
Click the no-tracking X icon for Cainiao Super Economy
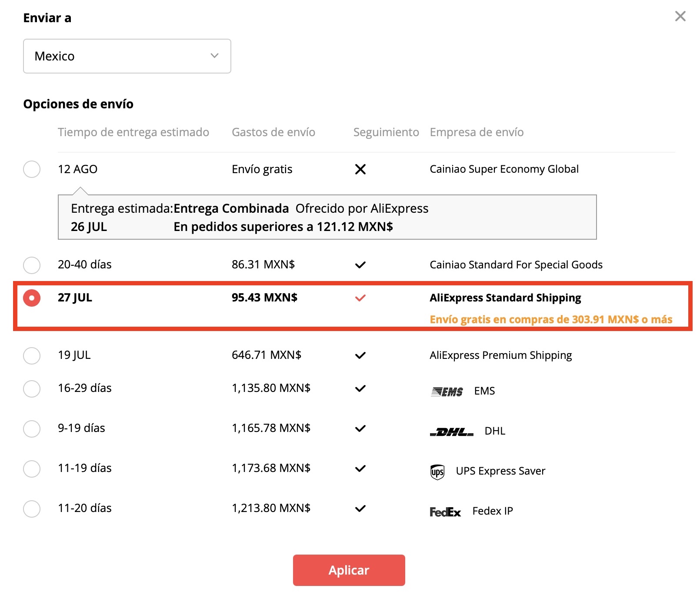(360, 169)
